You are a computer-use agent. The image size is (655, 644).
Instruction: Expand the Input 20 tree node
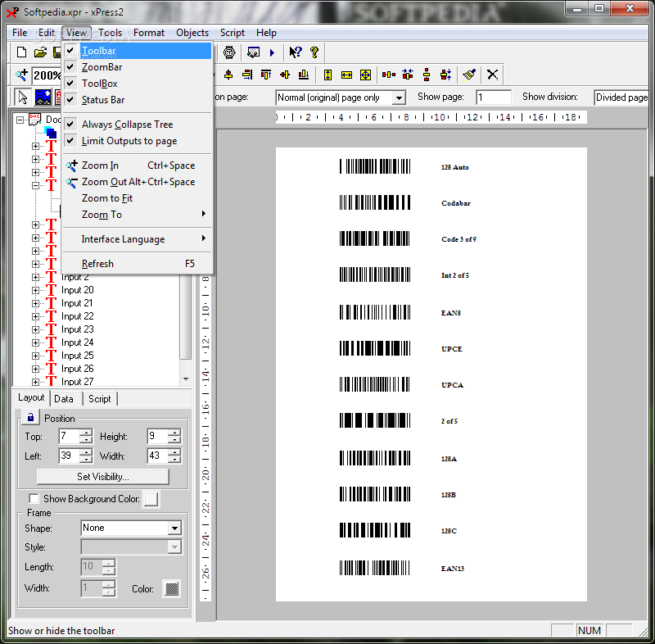[35, 290]
